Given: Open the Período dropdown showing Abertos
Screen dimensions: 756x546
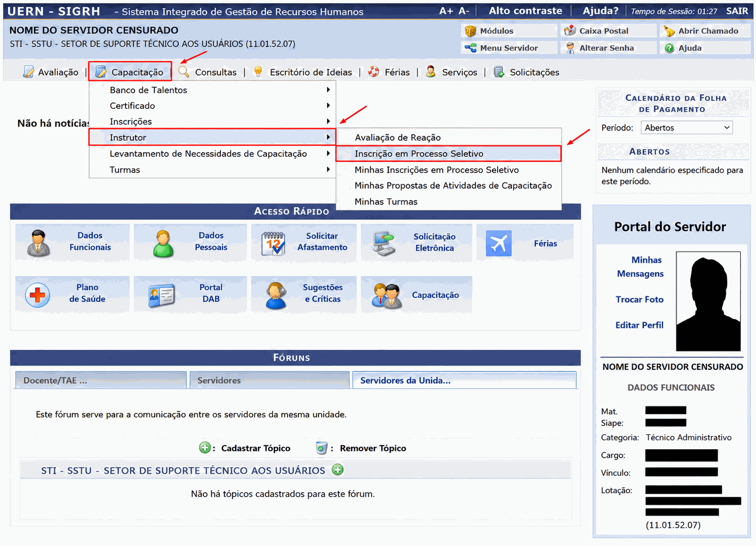Looking at the screenshot, I should pyautogui.click(x=687, y=128).
